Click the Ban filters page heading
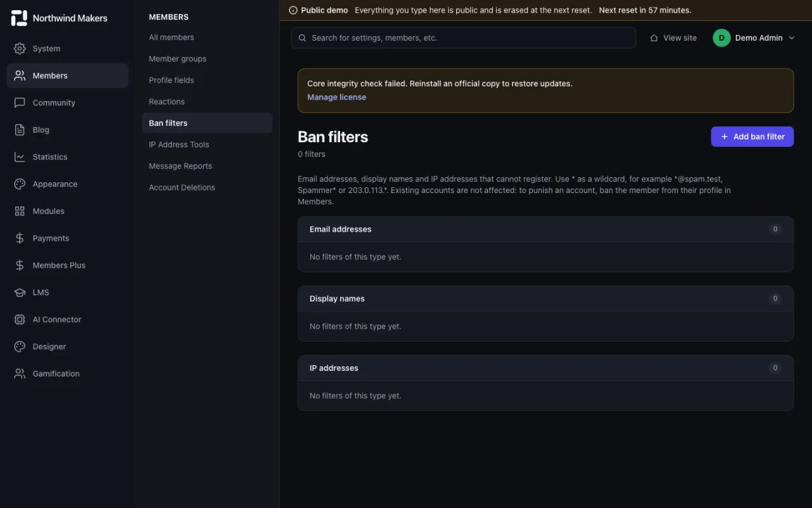 pyautogui.click(x=333, y=137)
